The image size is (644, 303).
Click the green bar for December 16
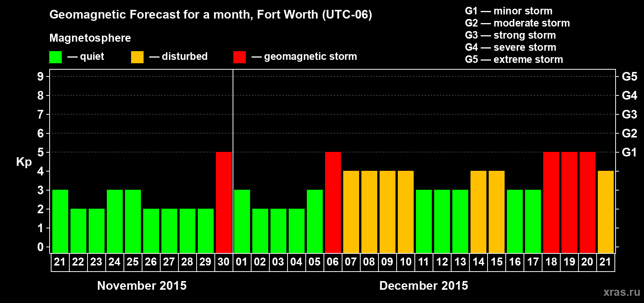[x=515, y=221]
